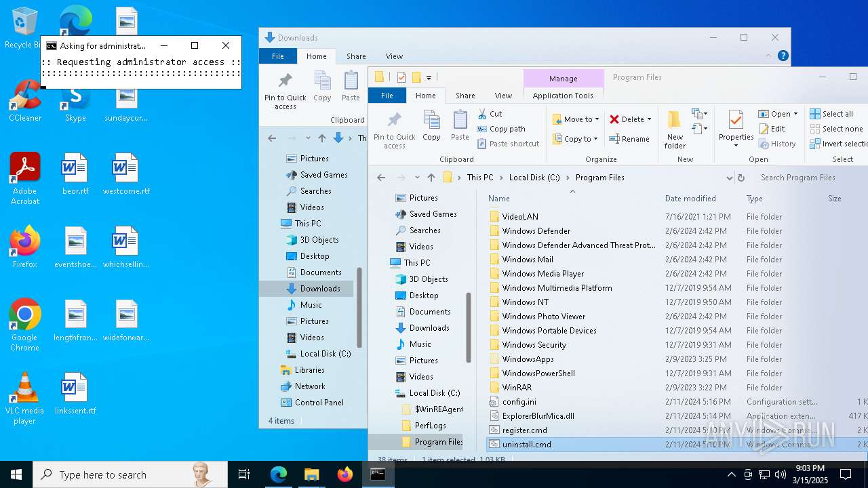Click Paste icon in Downloads window ribbon
The height and width of the screenshot is (488, 868).
point(351,86)
